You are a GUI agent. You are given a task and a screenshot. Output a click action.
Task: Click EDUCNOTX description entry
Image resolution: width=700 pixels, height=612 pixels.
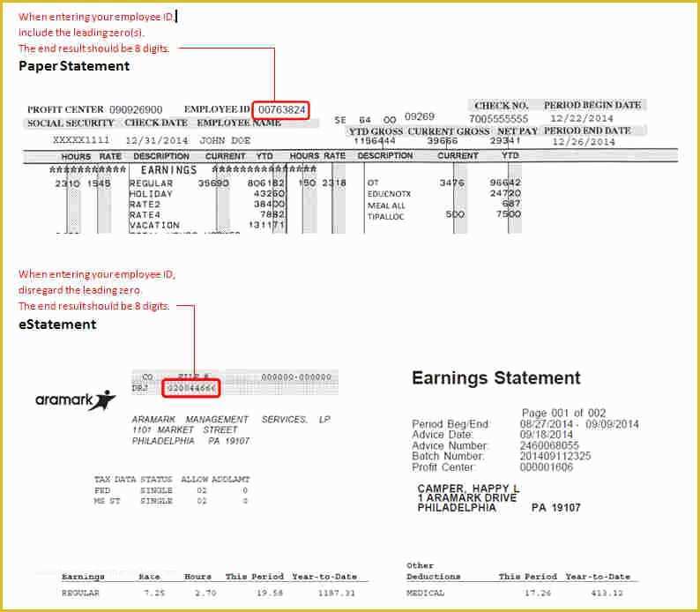tap(389, 194)
